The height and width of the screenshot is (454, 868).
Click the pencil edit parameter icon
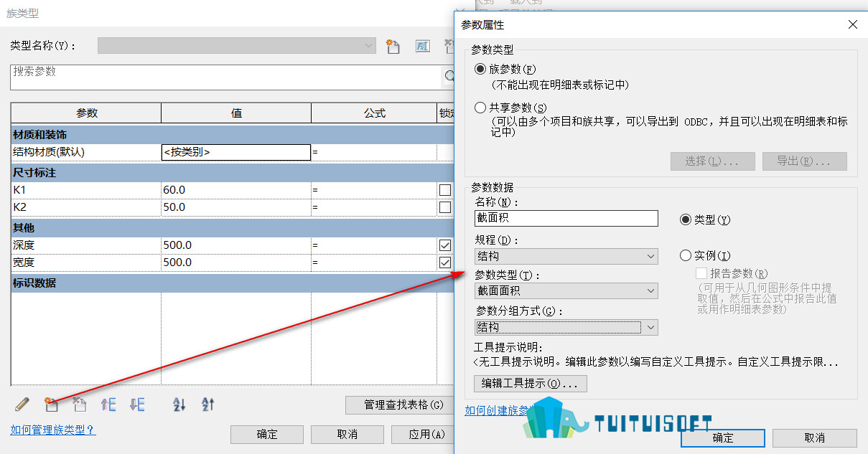click(22, 405)
